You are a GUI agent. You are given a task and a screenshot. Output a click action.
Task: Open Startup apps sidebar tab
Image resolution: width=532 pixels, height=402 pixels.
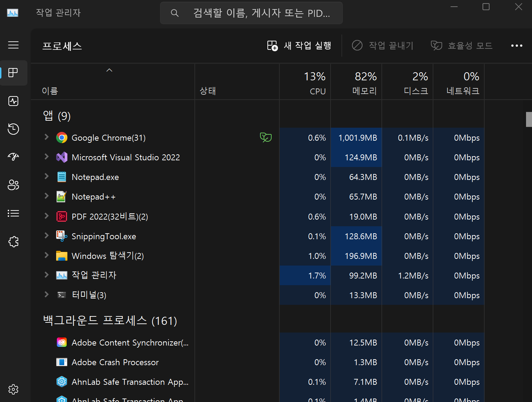13,157
